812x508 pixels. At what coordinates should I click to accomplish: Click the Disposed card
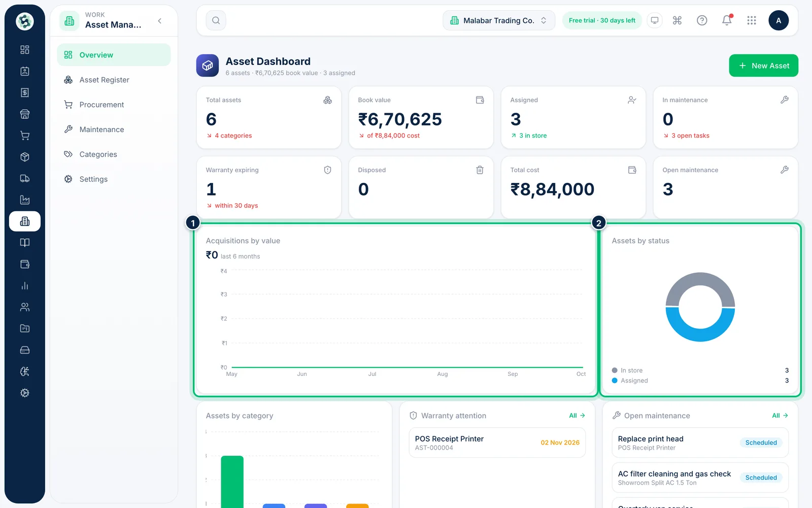point(421,187)
